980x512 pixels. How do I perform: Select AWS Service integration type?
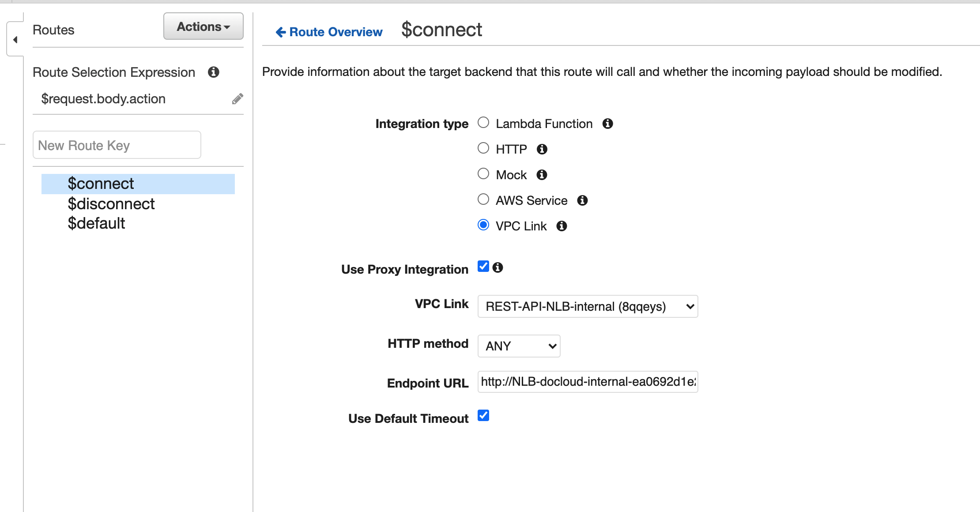pyautogui.click(x=483, y=199)
